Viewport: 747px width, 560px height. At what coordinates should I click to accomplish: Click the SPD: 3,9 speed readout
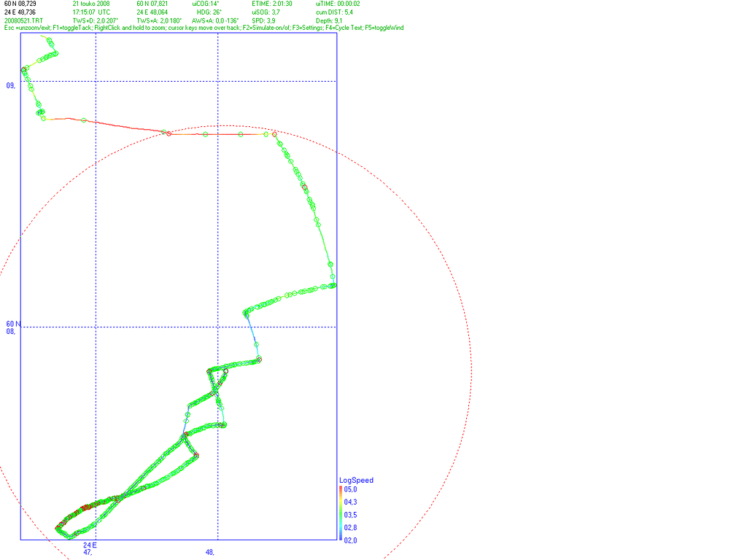pyautogui.click(x=263, y=21)
